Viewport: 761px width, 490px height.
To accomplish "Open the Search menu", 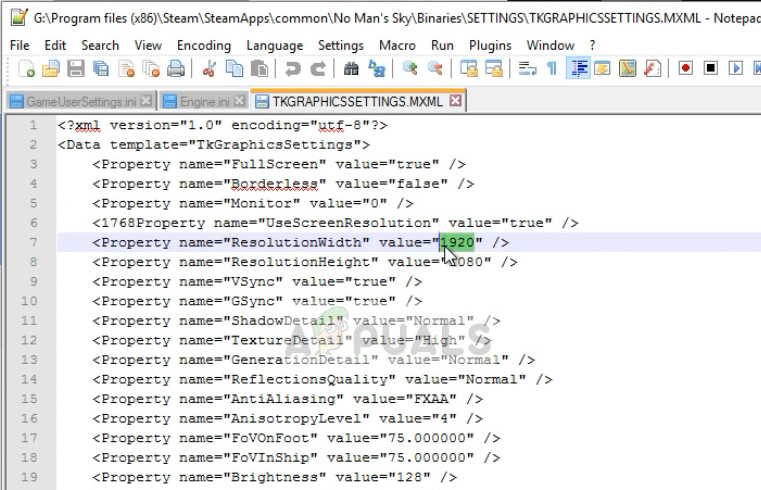I will coord(100,46).
